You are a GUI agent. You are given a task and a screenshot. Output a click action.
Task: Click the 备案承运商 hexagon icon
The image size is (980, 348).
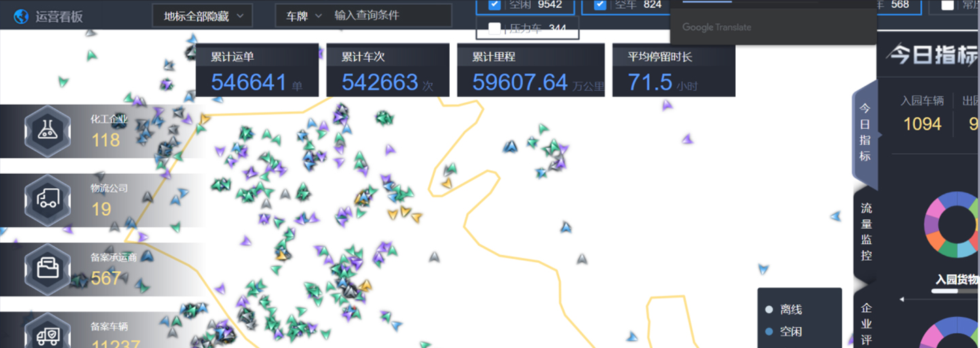pyautogui.click(x=47, y=267)
